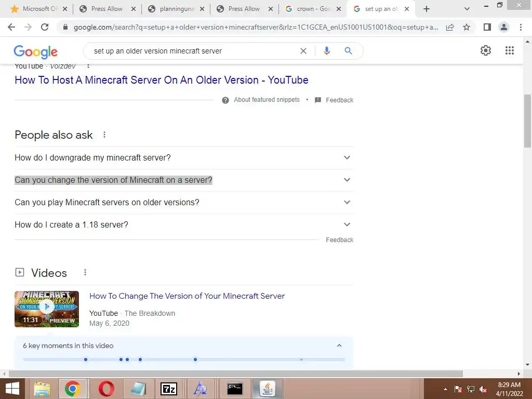
Task: Click the muted volume tray icon
Action: [483, 389]
